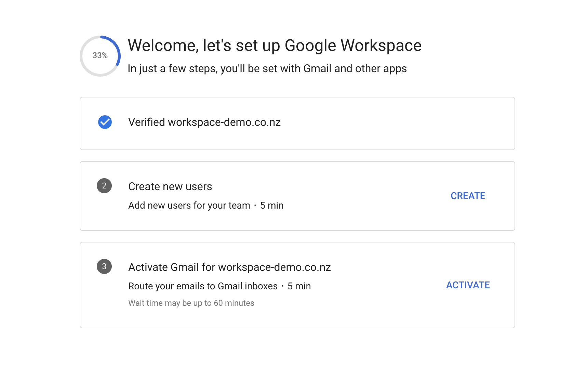Click the ACTIVATE button for Gmail
The width and height of the screenshot is (588, 381).
pyautogui.click(x=468, y=285)
